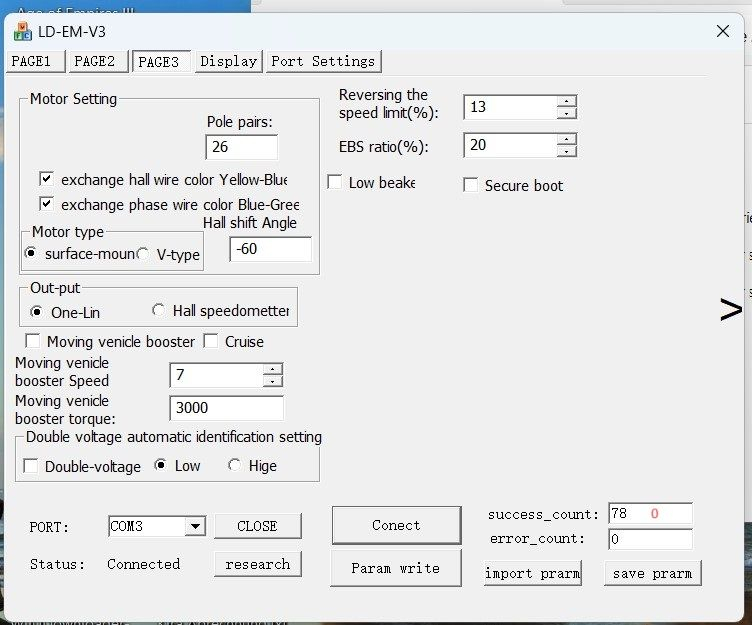Click the import prarm button
The height and width of the screenshot is (625, 752).
[x=532, y=573]
